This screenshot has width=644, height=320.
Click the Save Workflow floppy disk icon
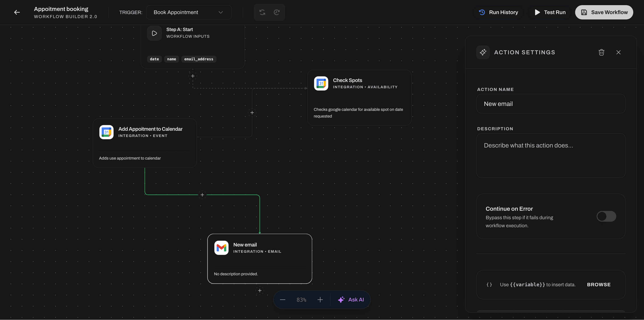pos(584,12)
